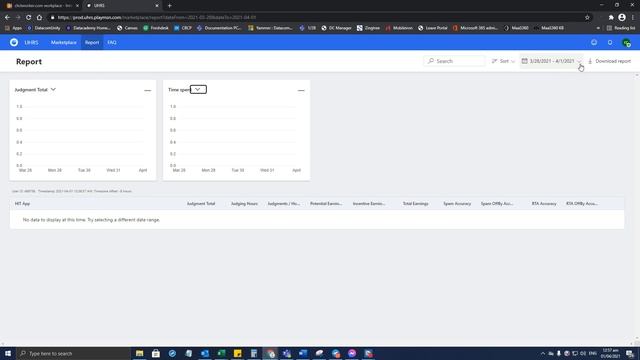The height and width of the screenshot is (360, 640).
Task: Switch to the Report tab
Action: pyautogui.click(x=92, y=42)
